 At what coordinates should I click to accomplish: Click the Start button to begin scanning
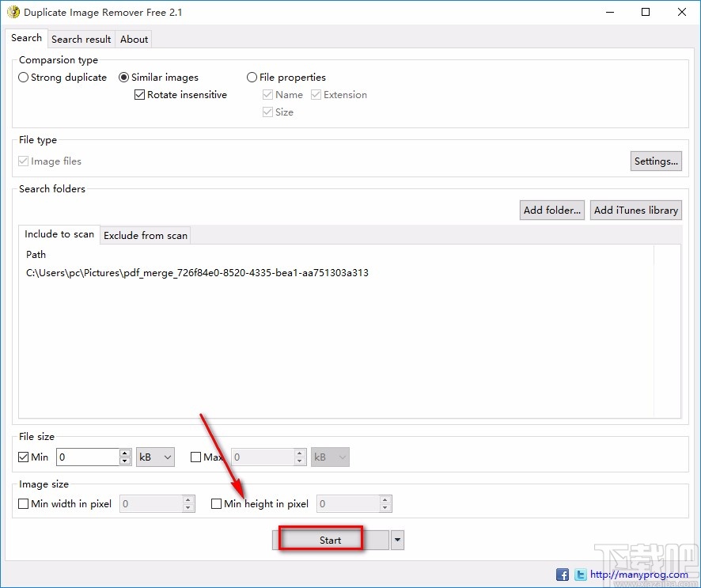330,540
